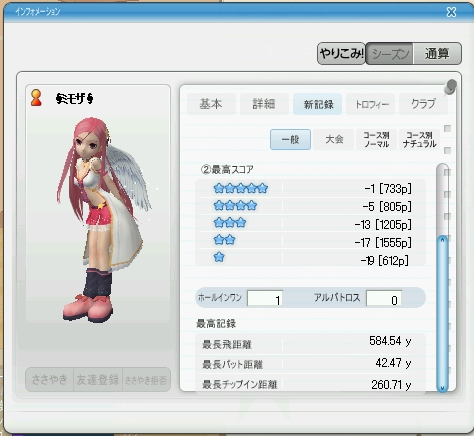This screenshot has width=474, height=436.
Task: Click the five-star rating icons
Action: tap(241, 188)
